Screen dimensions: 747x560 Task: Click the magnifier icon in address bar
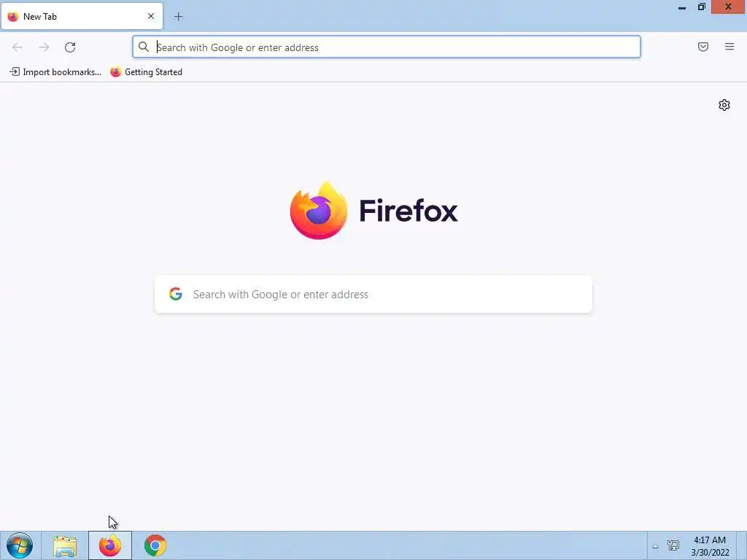click(144, 47)
